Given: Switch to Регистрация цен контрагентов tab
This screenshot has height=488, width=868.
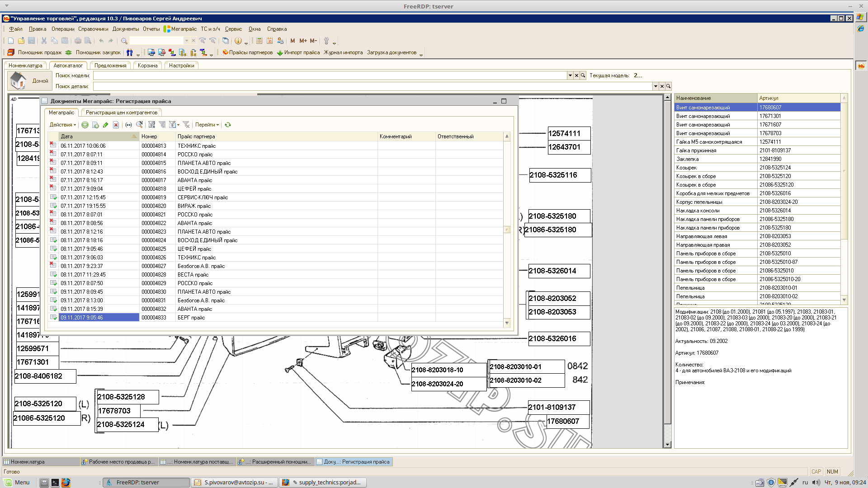Looking at the screenshot, I should click(122, 113).
